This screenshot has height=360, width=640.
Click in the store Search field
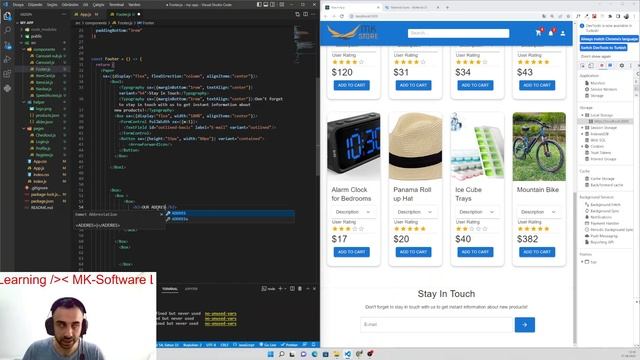[x=458, y=33]
